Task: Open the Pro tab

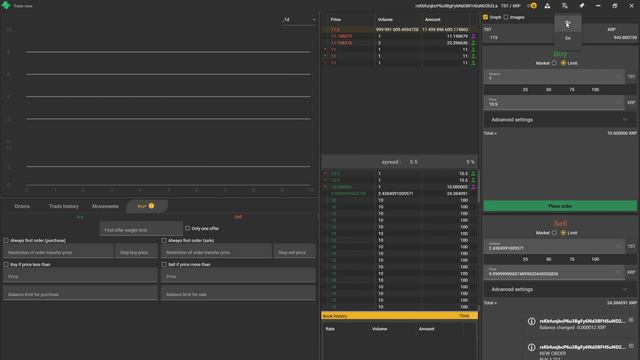Action: pos(146,206)
